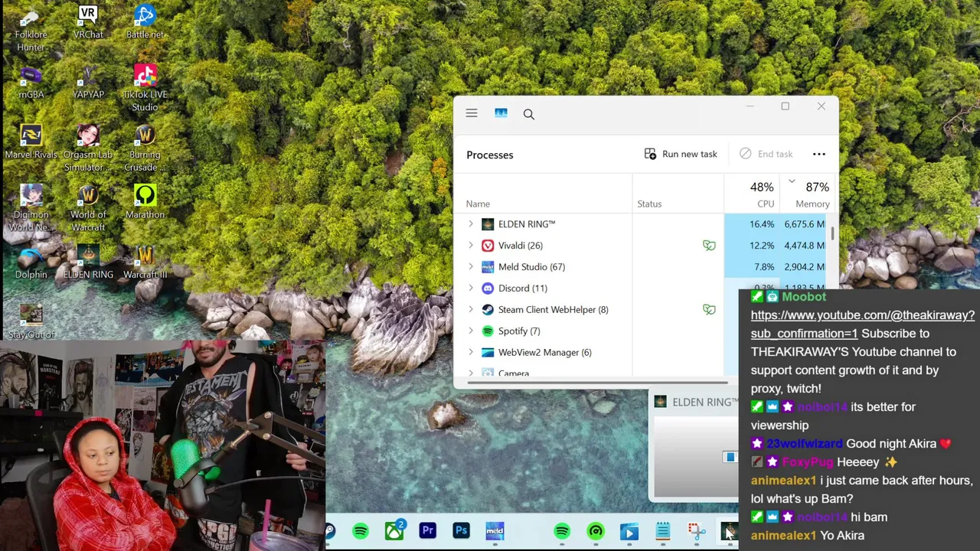Expand the Vivaldi (26) process group
980x551 pixels.
[x=470, y=246]
